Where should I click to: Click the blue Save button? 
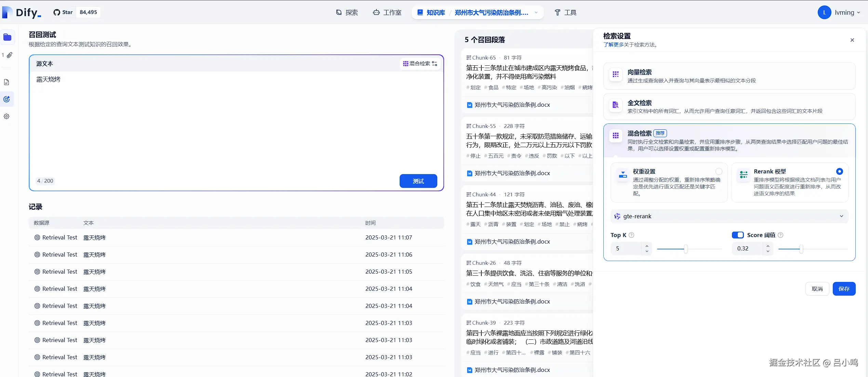pyautogui.click(x=844, y=289)
